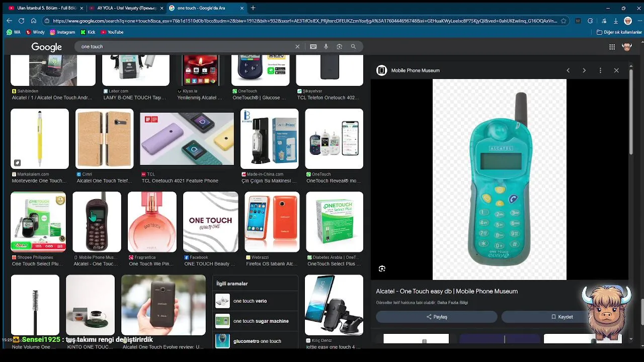Open the Instagram bookmark
This screenshot has width=644, height=362.
[62, 32]
